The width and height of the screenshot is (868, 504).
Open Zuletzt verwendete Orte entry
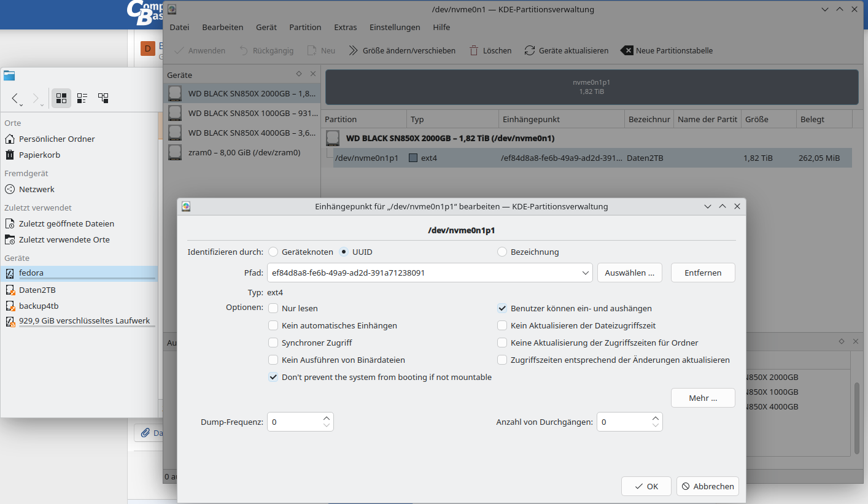pos(79,239)
